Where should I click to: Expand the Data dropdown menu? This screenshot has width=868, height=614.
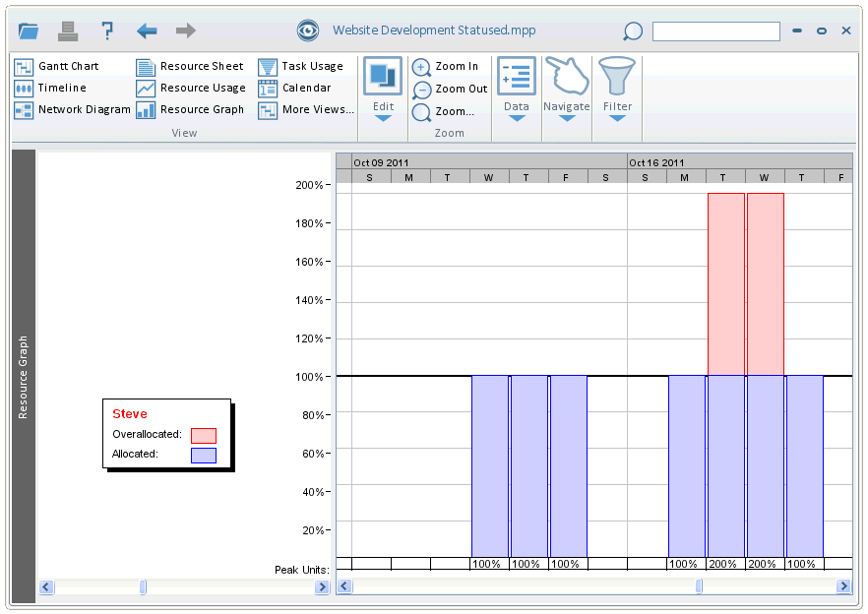[516, 119]
